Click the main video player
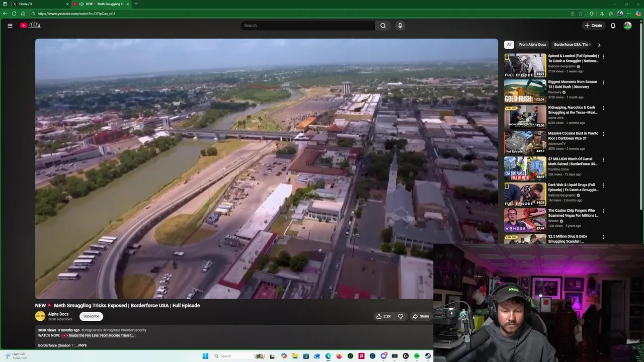The image size is (644, 362). pos(266,169)
